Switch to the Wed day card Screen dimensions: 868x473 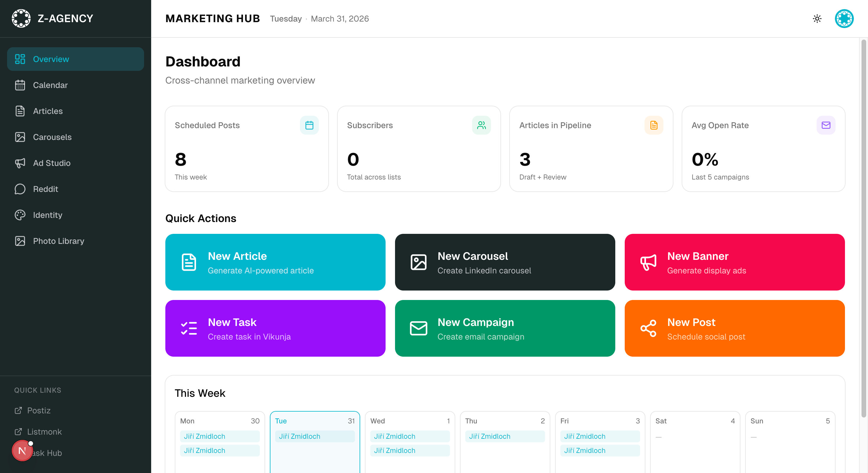409,421
